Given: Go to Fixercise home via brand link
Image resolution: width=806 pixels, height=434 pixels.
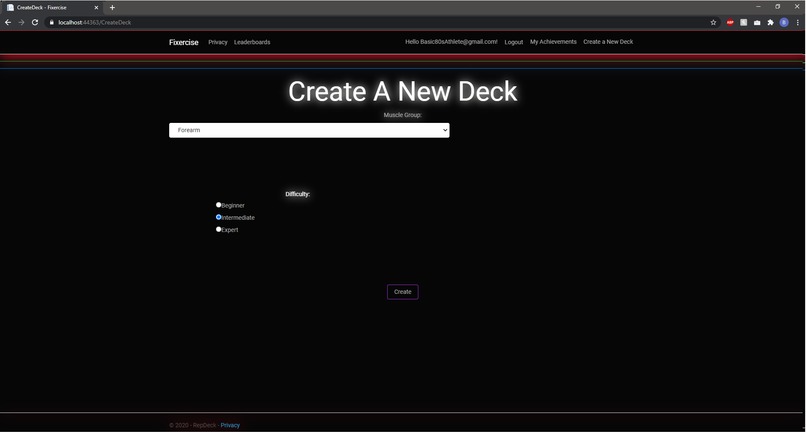Looking at the screenshot, I should (x=184, y=42).
